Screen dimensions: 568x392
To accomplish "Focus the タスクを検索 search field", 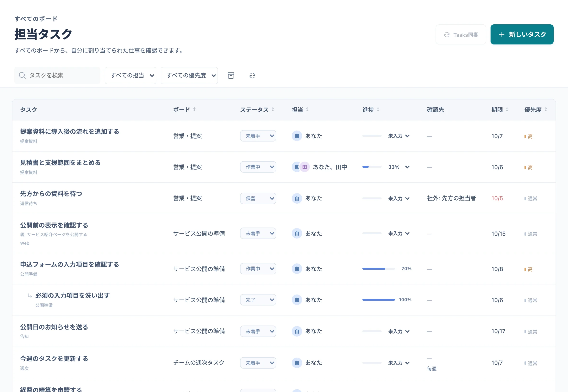I will [57, 75].
